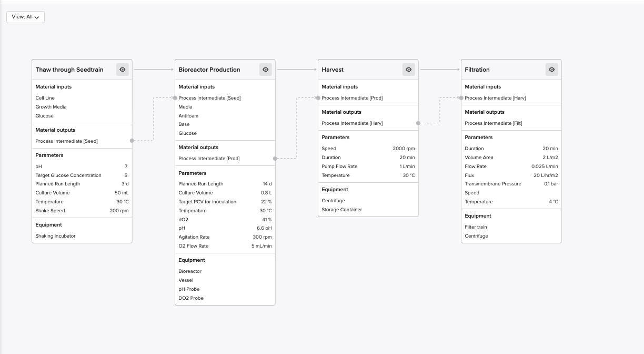Open the View: All dropdown

coord(25,17)
